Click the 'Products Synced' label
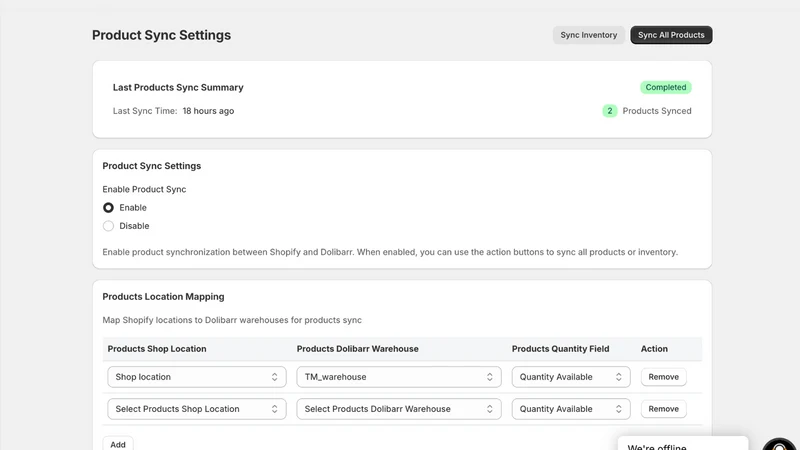The height and width of the screenshot is (450, 800). tap(657, 111)
